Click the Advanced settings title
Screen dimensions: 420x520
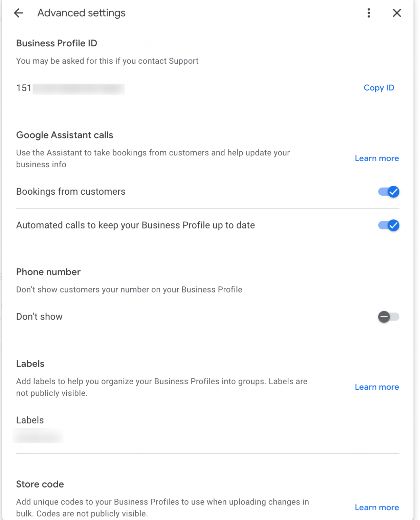click(x=81, y=13)
